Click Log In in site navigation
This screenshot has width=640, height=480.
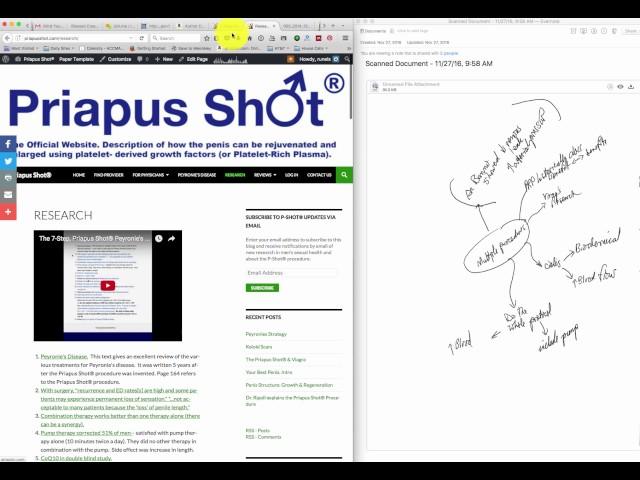pos(291,175)
